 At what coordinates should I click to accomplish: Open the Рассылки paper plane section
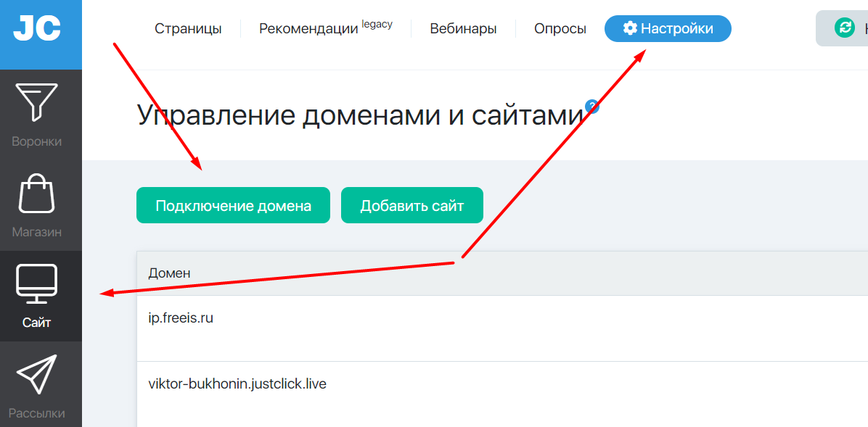click(36, 386)
